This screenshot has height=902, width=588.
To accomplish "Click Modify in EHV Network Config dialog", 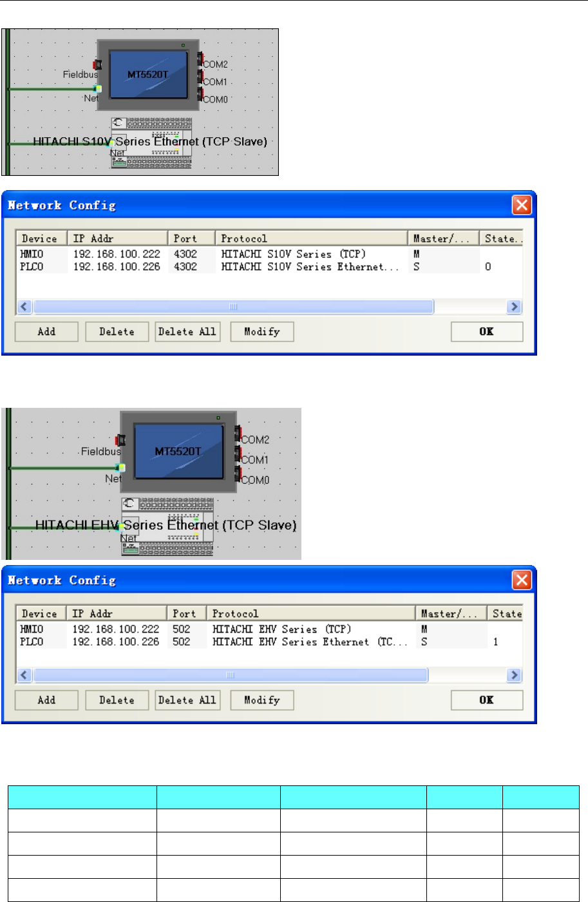I will (261, 700).
